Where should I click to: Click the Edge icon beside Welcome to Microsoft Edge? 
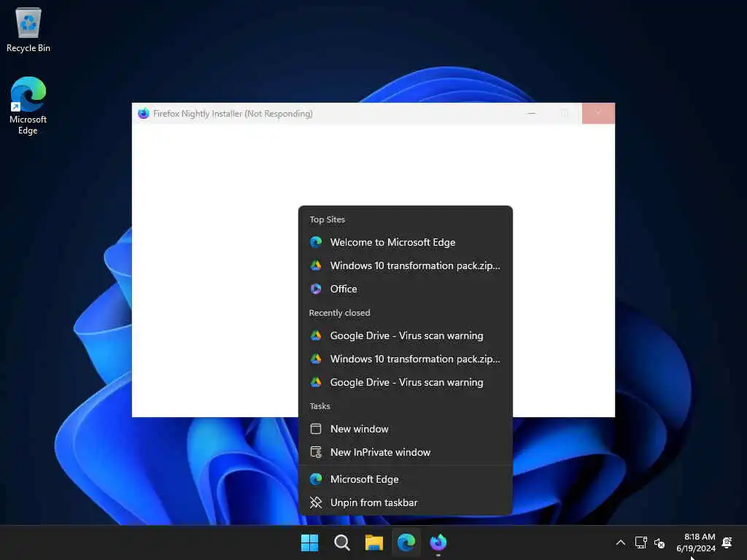[316, 242]
